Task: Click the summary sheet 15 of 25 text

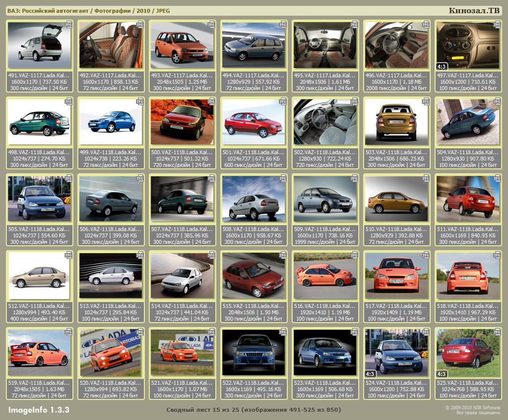Action: tap(254, 409)
